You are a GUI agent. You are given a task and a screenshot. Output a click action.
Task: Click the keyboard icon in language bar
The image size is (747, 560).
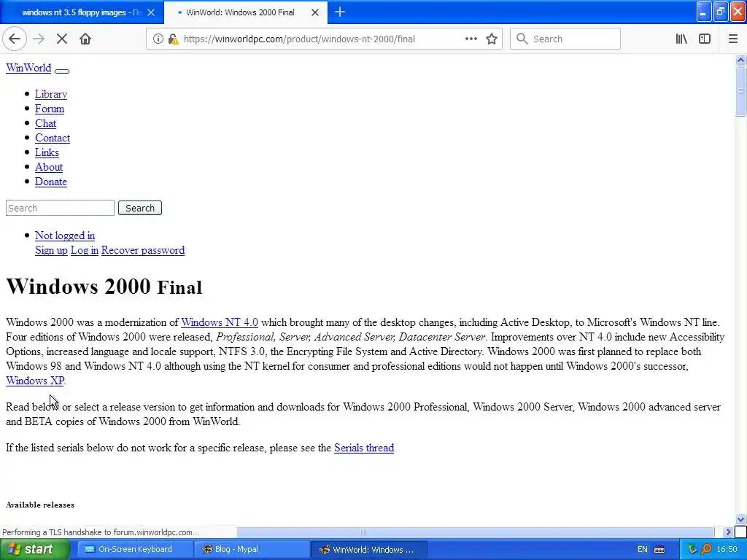(x=659, y=550)
